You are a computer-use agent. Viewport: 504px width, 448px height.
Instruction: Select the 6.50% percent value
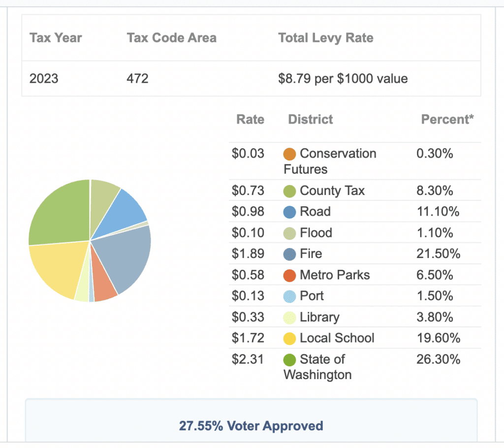click(435, 275)
